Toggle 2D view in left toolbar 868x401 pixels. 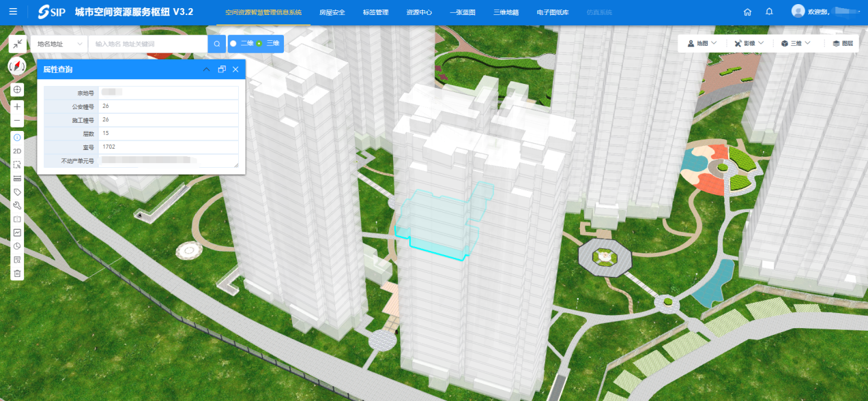click(x=17, y=151)
